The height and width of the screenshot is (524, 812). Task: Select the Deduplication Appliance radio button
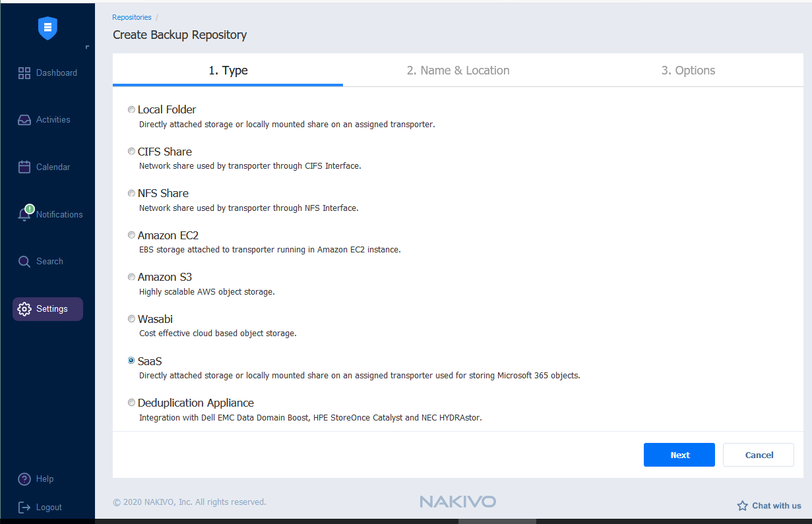[131, 403]
